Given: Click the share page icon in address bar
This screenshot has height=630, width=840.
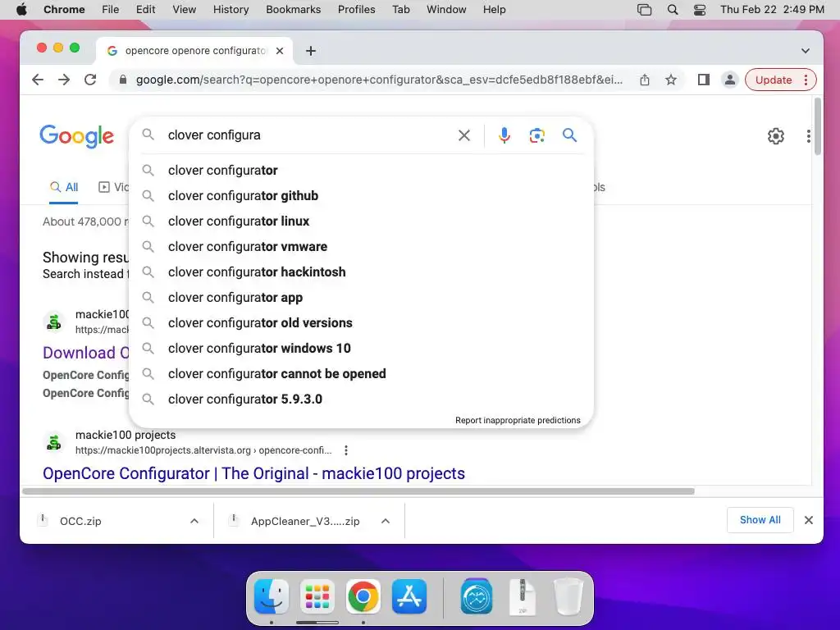Looking at the screenshot, I should click(645, 80).
